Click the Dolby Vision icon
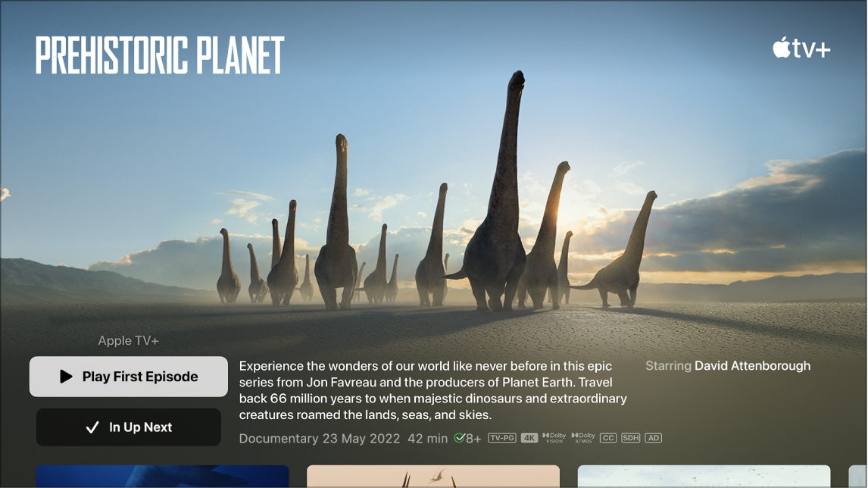This screenshot has width=868, height=488. [554, 437]
